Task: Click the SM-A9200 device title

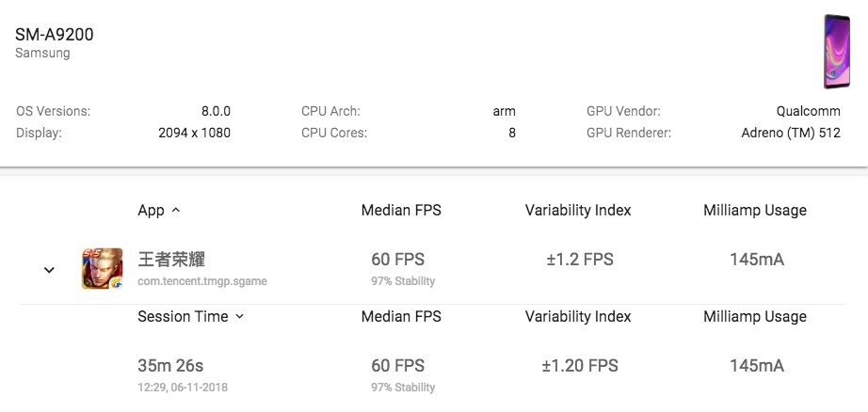Action: click(55, 35)
